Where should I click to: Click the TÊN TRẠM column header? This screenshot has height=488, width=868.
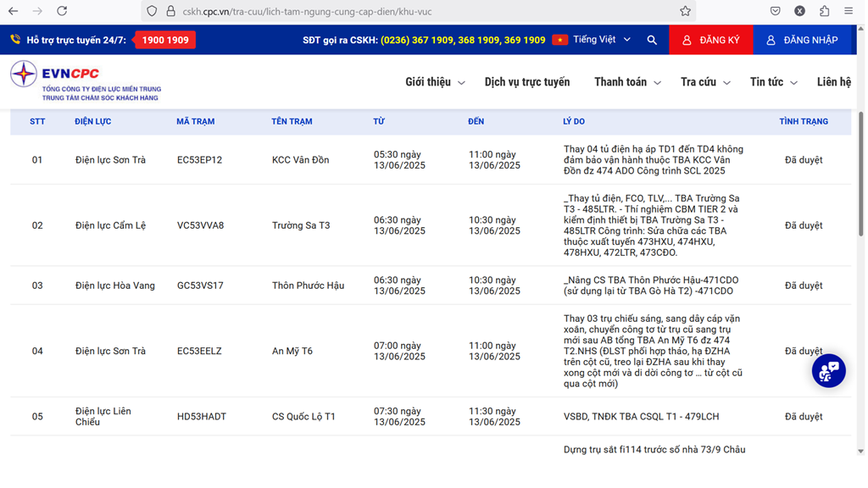[x=292, y=121]
